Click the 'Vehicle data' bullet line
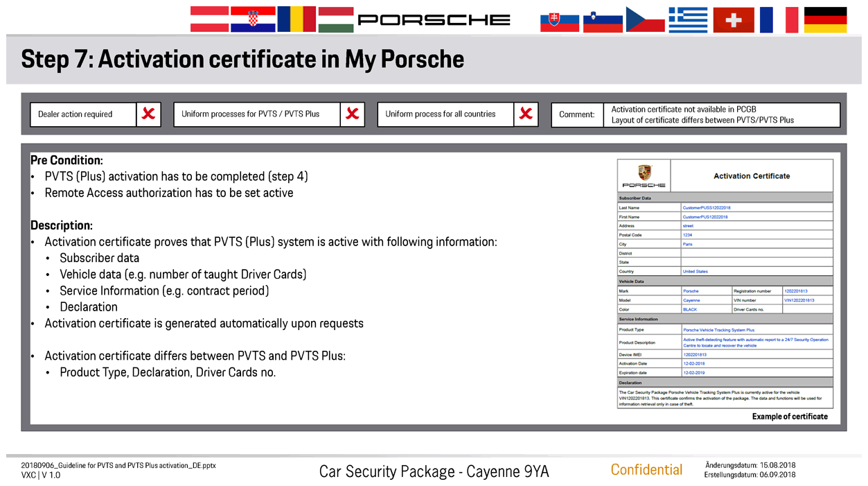This screenshot has height=486, width=868. [184, 275]
